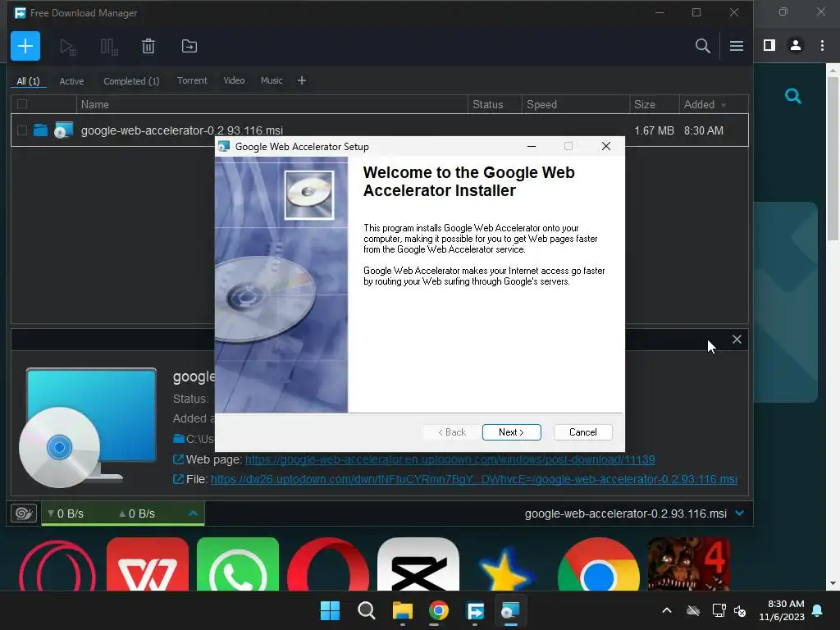Switch to the Torrent tab

pos(192,80)
